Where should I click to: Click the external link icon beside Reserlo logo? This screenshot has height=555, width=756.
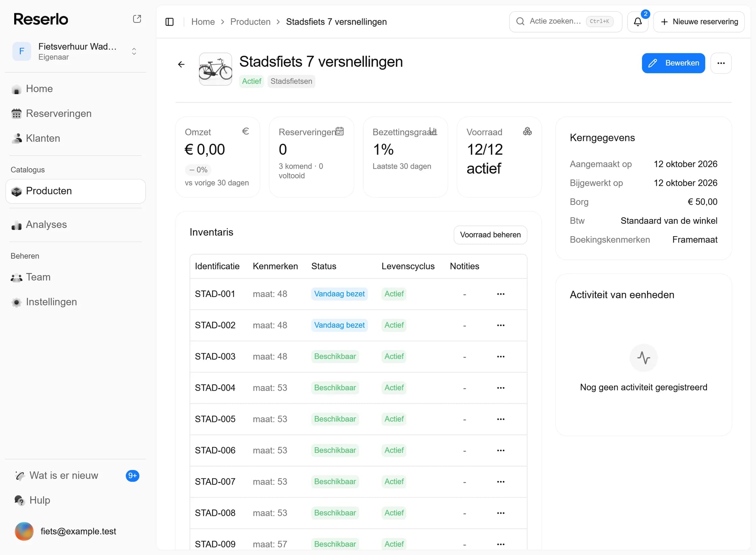(x=137, y=19)
